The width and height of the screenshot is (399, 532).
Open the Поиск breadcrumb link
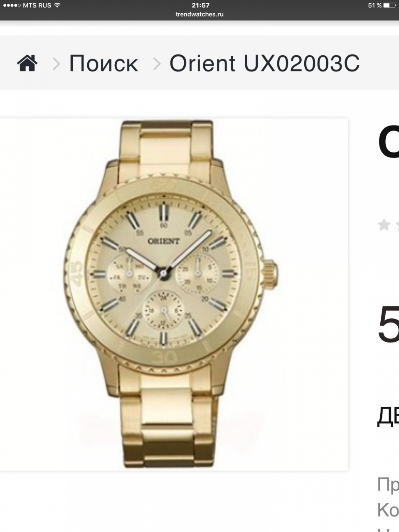pos(103,63)
